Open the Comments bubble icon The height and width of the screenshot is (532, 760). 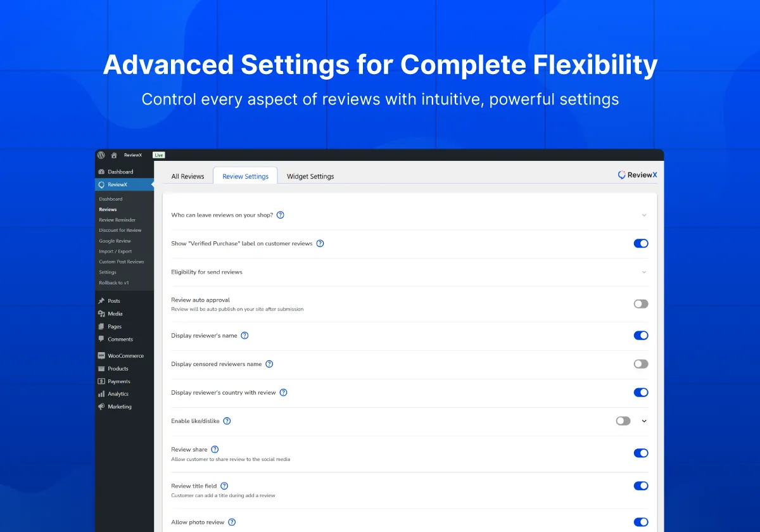click(x=101, y=339)
